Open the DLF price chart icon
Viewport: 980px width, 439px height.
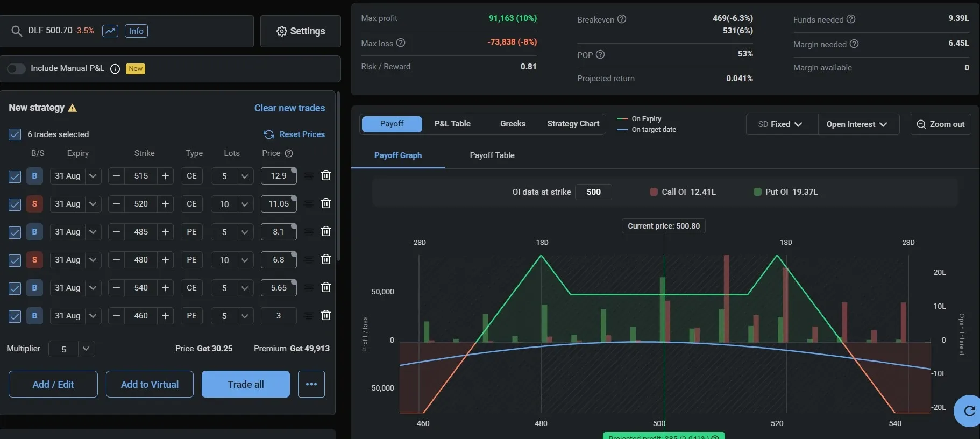coord(110,31)
